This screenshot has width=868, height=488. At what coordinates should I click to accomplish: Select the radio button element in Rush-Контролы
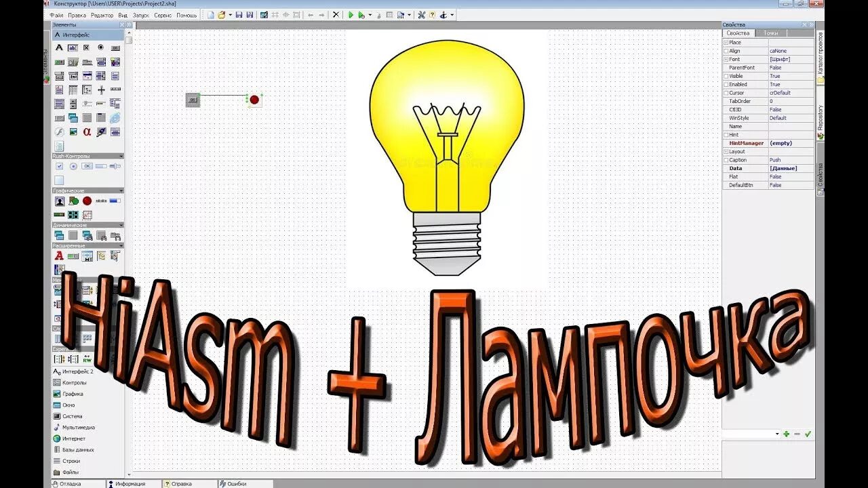[x=73, y=166]
